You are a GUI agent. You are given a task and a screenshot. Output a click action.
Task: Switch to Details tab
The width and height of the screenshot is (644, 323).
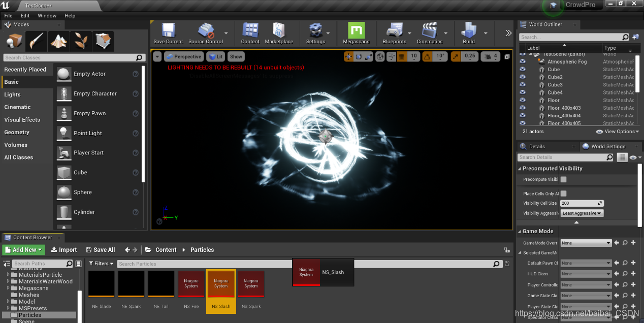(536, 146)
